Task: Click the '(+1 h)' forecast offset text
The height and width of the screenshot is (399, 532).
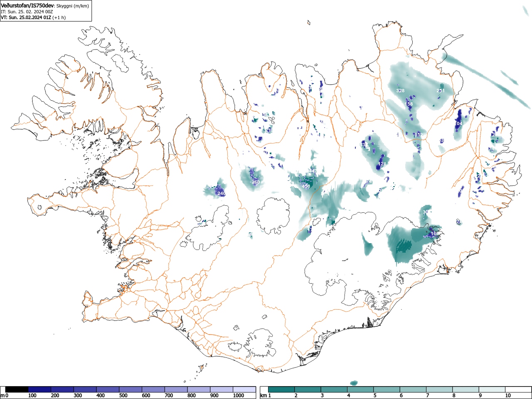Action: click(x=59, y=17)
